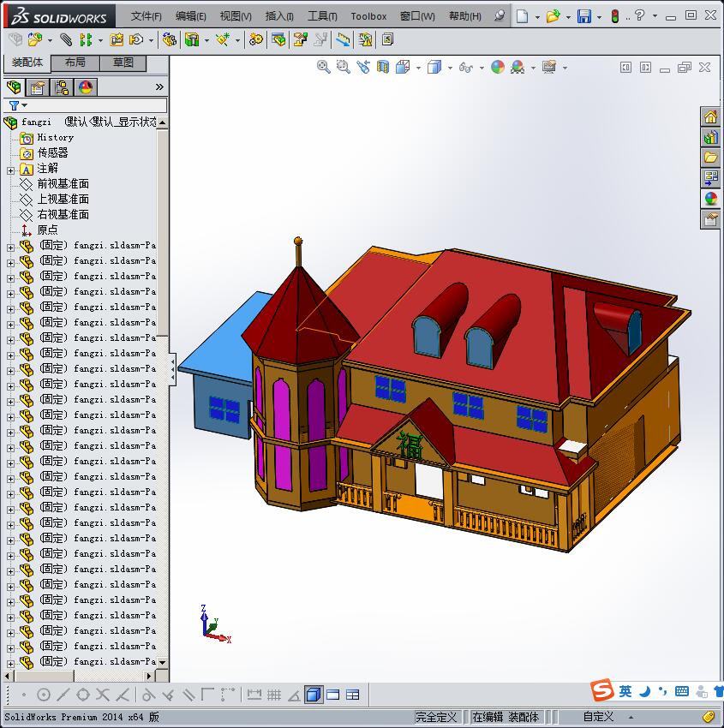
Task: Toggle the Sogou soft keyboard icon
Action: tap(682, 692)
